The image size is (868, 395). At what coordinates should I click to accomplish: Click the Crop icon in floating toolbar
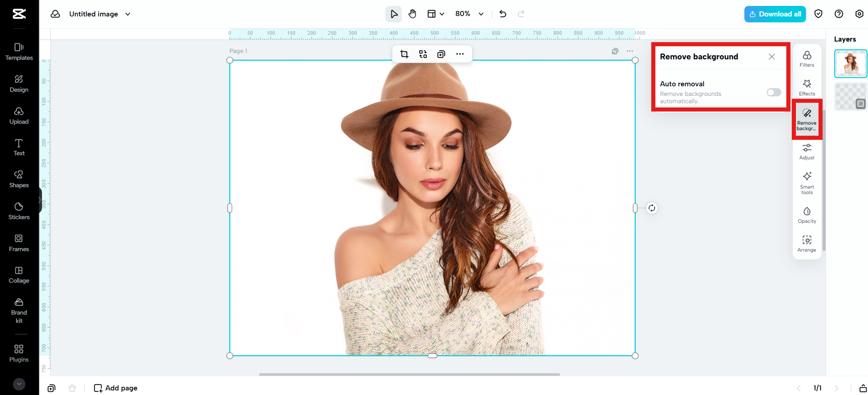click(404, 54)
